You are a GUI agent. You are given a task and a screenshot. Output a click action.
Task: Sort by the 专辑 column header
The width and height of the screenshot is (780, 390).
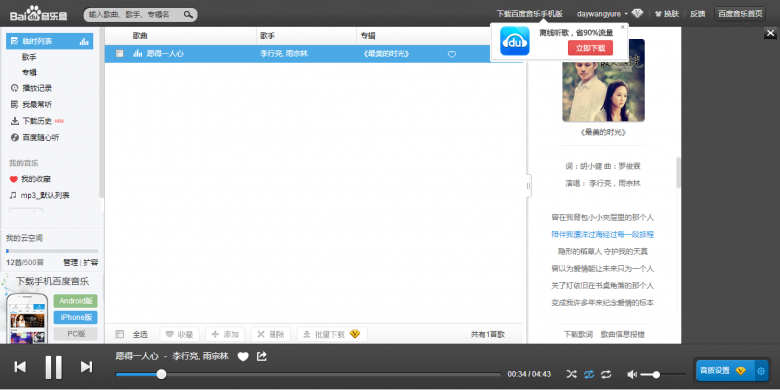click(x=368, y=36)
